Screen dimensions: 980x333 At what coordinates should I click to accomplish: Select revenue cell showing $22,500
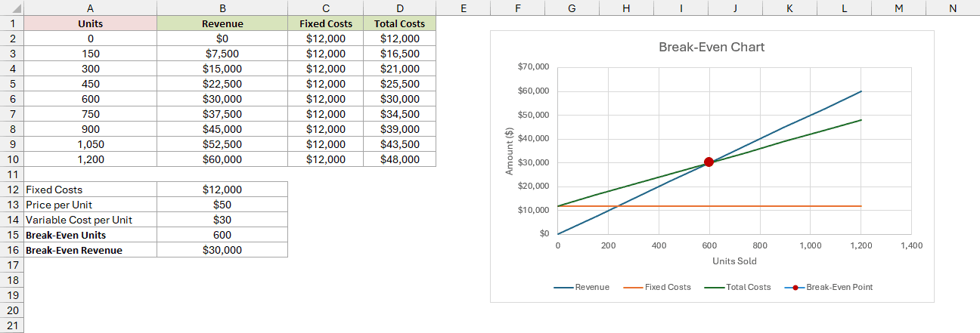coord(222,84)
